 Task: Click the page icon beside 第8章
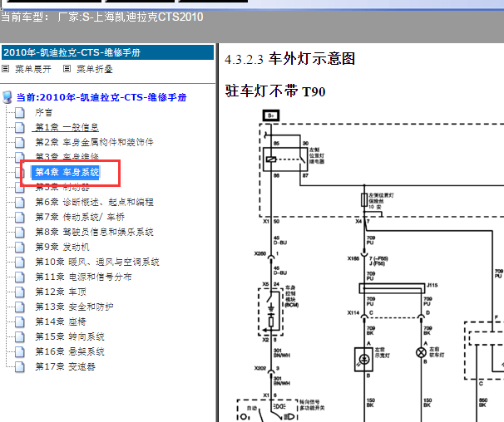click(20, 232)
